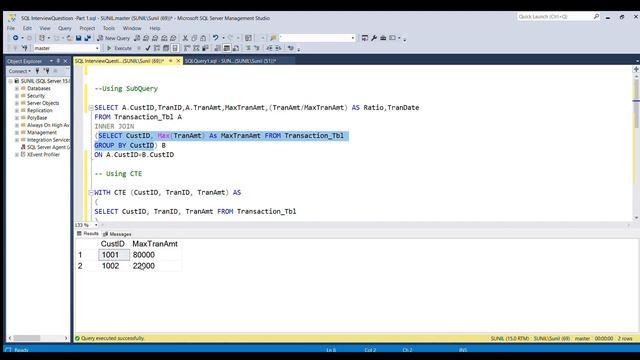Screen dimensions: 640x360
Task: Select Results to File option
Action: click(x=236, y=48)
